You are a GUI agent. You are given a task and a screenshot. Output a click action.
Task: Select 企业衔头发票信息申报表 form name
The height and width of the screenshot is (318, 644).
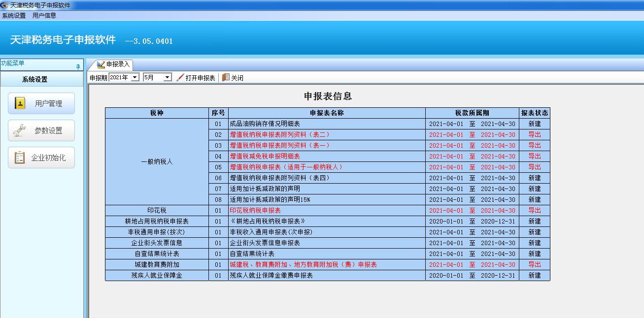[265, 243]
